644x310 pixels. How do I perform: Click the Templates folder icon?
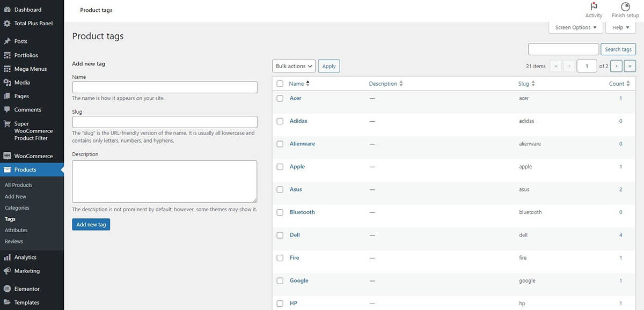[x=7, y=302]
